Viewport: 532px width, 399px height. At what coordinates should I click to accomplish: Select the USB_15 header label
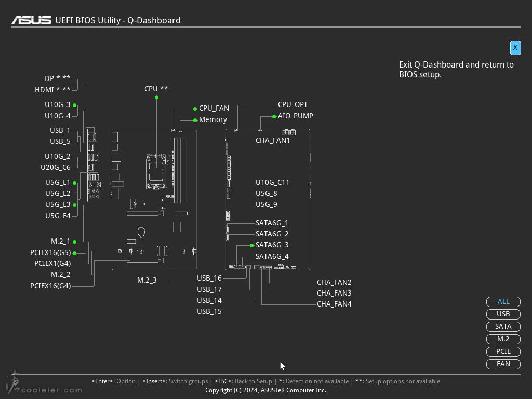point(209,312)
